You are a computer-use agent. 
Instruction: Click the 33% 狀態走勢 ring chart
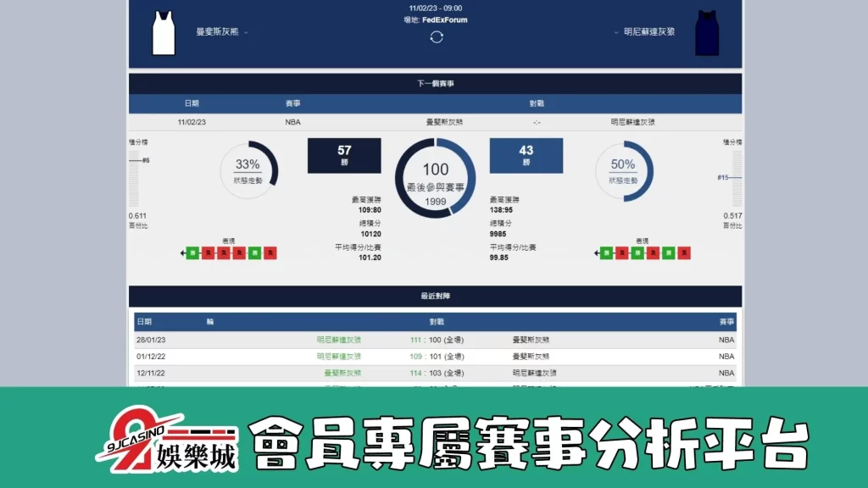248,170
